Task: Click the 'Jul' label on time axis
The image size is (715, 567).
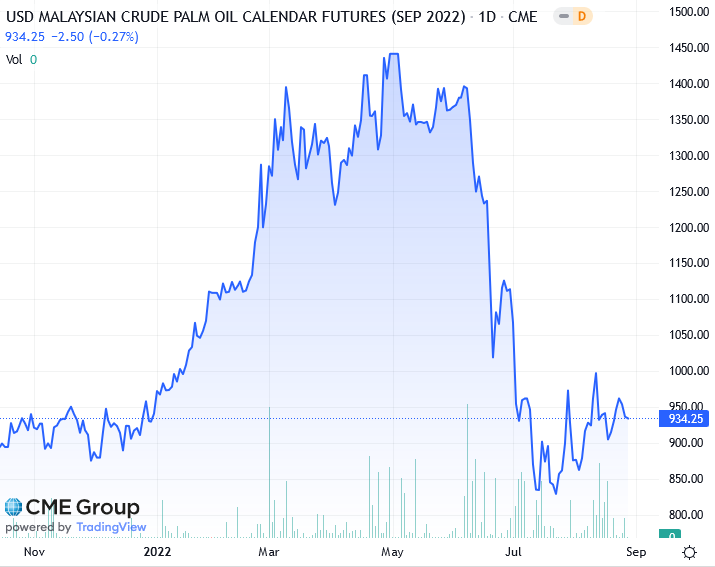Action: click(x=514, y=551)
